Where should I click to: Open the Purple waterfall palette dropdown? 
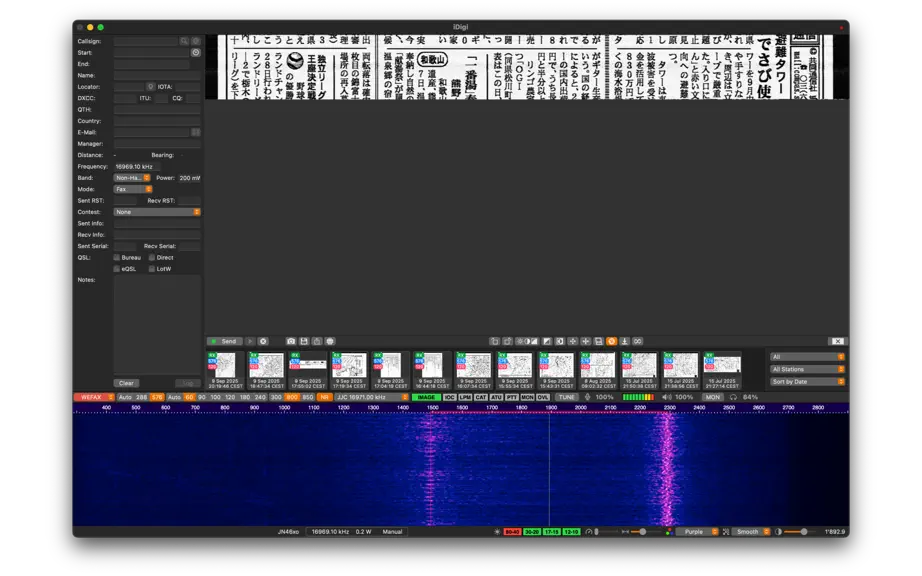pos(697,532)
